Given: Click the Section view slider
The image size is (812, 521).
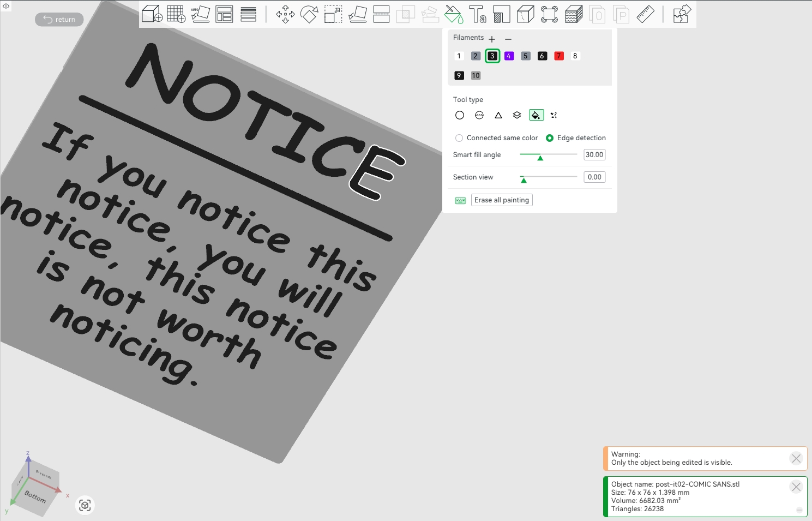Looking at the screenshot, I should 548,177.
